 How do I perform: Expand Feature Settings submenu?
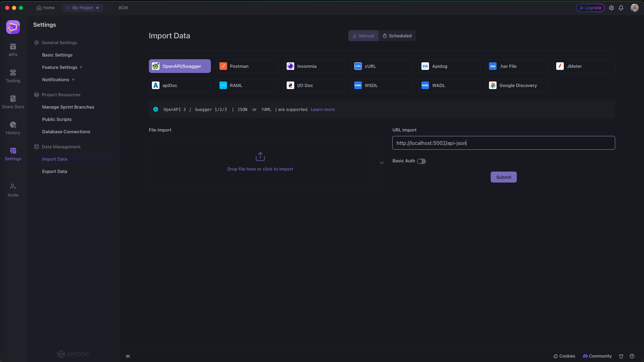pyautogui.click(x=62, y=67)
